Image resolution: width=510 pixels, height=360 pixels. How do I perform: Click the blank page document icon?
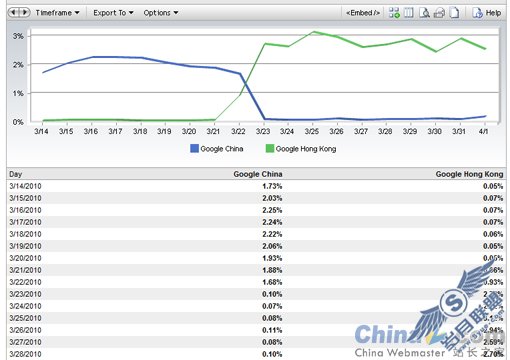click(454, 13)
